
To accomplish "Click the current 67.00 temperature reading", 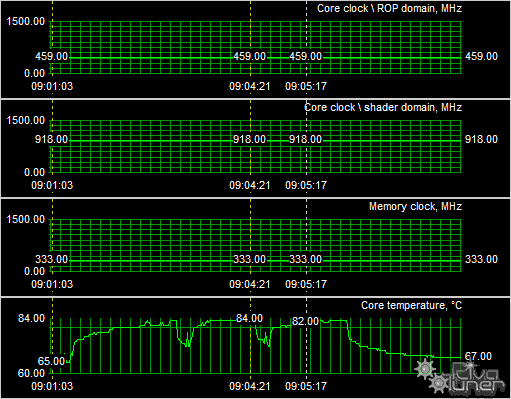I will pyautogui.click(x=478, y=356).
